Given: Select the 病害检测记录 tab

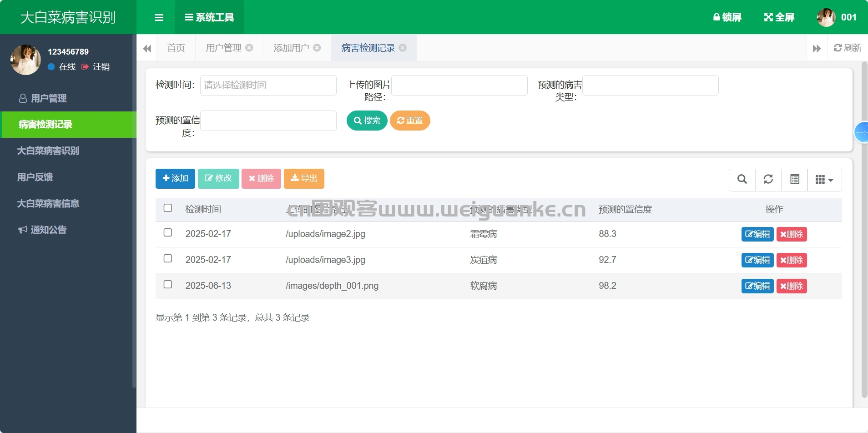Looking at the screenshot, I should (x=368, y=48).
